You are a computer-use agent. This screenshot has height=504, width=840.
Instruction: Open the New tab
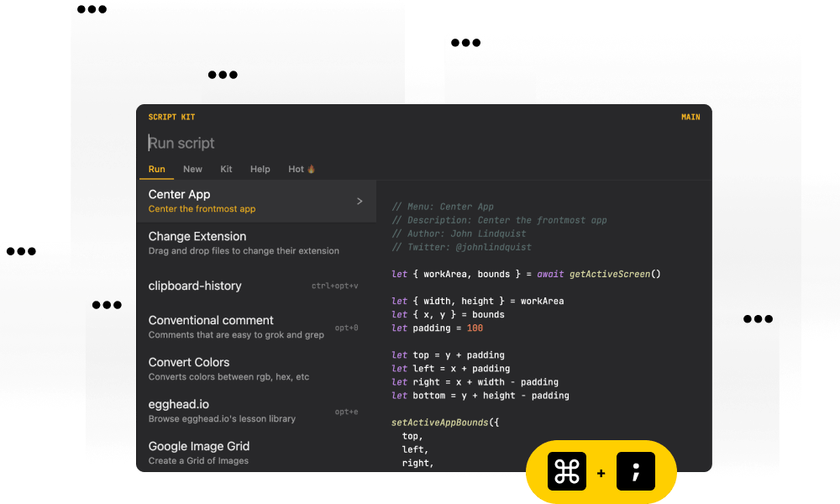[192, 169]
